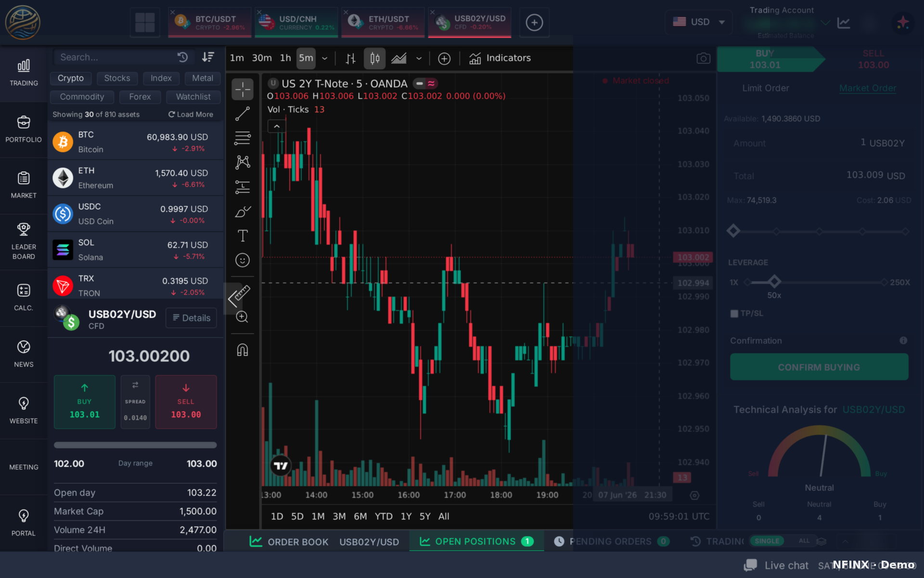Viewport: 924px width, 578px height.
Task: Open the Order Book tab
Action: pyautogui.click(x=325, y=542)
